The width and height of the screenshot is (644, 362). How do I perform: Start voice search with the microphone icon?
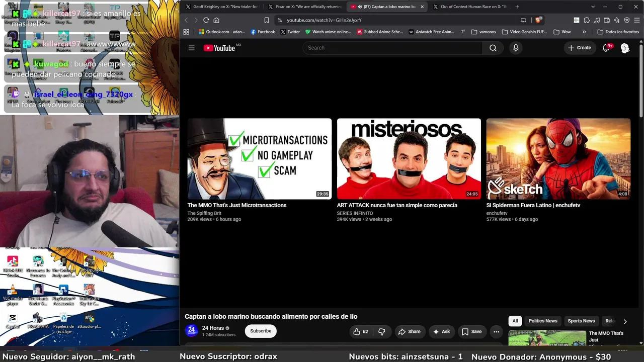tap(516, 48)
